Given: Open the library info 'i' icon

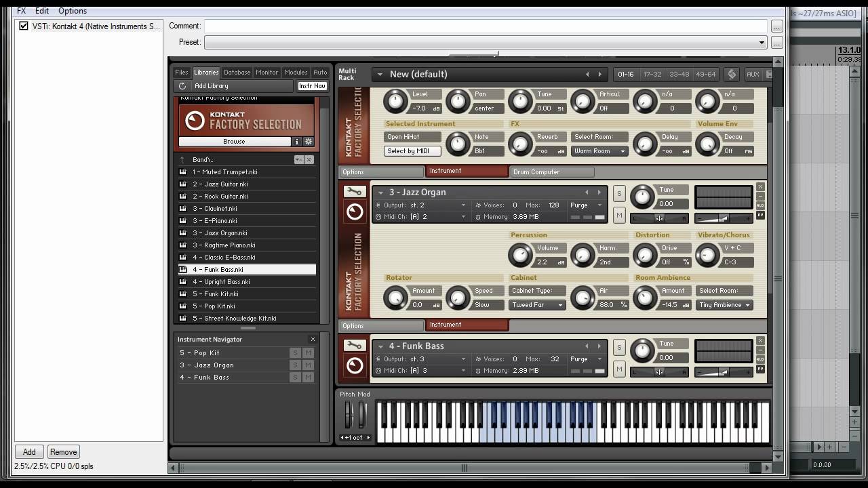Looking at the screenshot, I should coord(296,142).
